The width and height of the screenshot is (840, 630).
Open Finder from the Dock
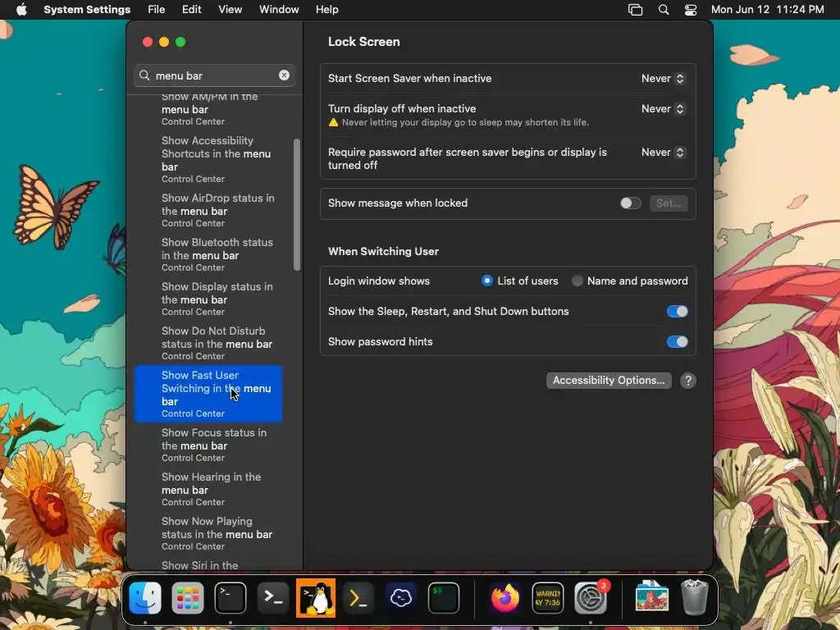coord(145,597)
